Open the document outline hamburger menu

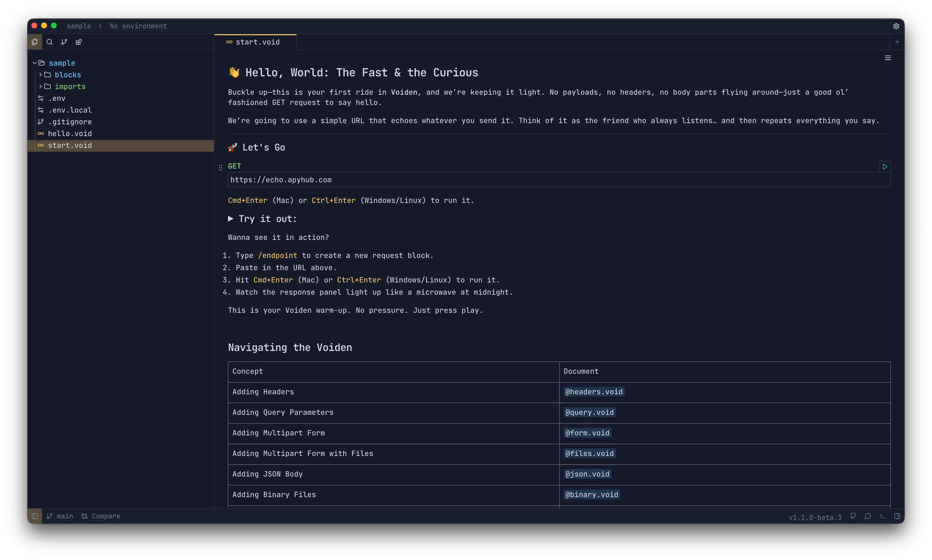point(888,58)
